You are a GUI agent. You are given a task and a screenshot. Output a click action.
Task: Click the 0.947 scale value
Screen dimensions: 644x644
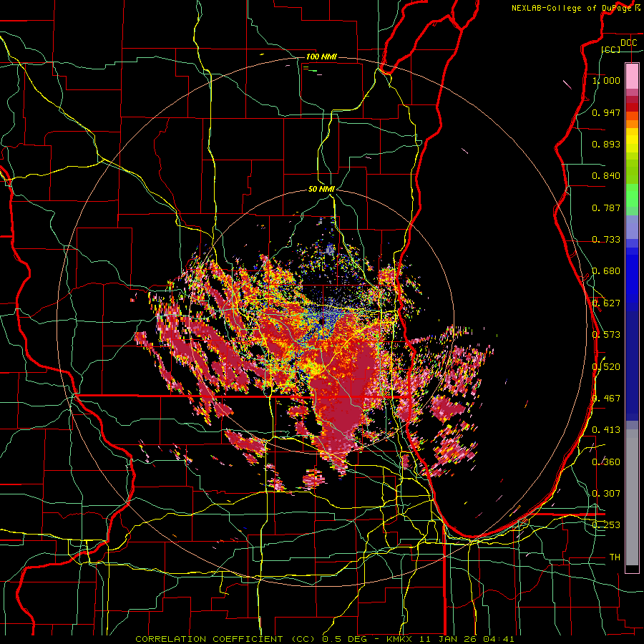click(x=606, y=112)
